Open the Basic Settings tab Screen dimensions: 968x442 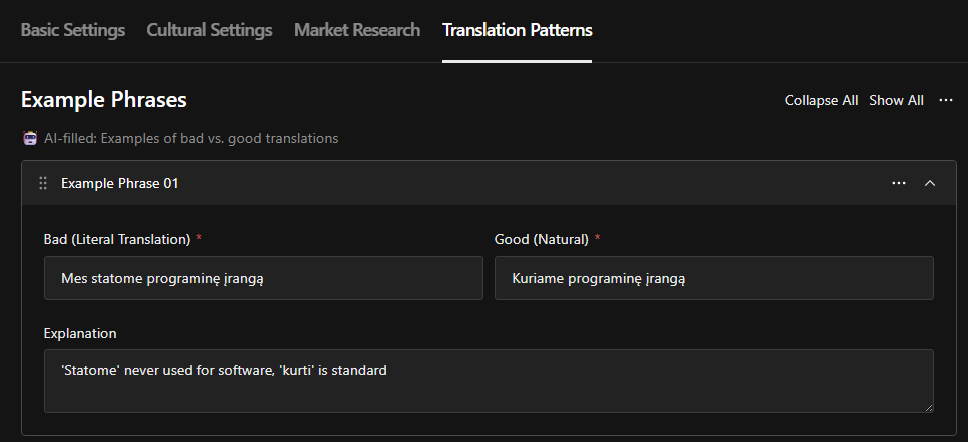73,30
